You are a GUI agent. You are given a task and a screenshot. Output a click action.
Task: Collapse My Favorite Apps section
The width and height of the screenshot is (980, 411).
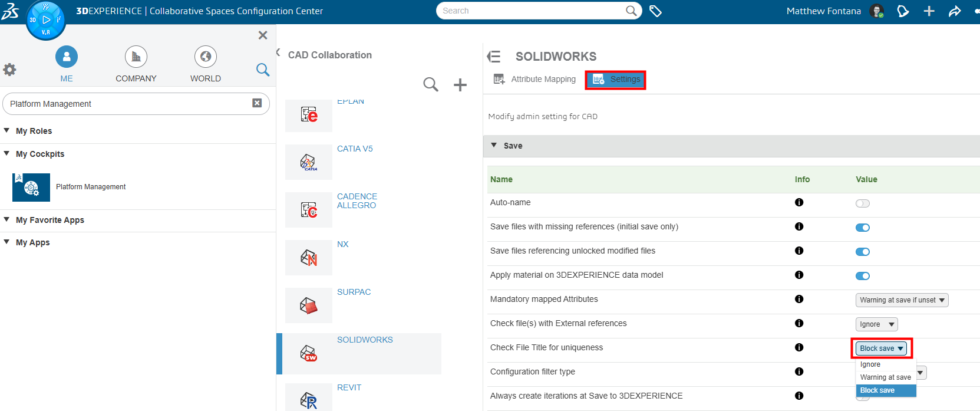[x=6, y=219]
